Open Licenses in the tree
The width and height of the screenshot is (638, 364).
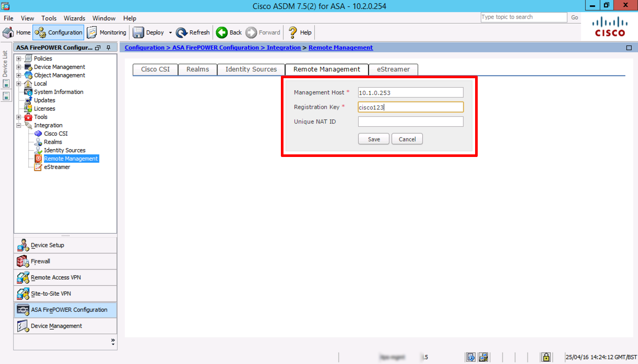(x=44, y=108)
